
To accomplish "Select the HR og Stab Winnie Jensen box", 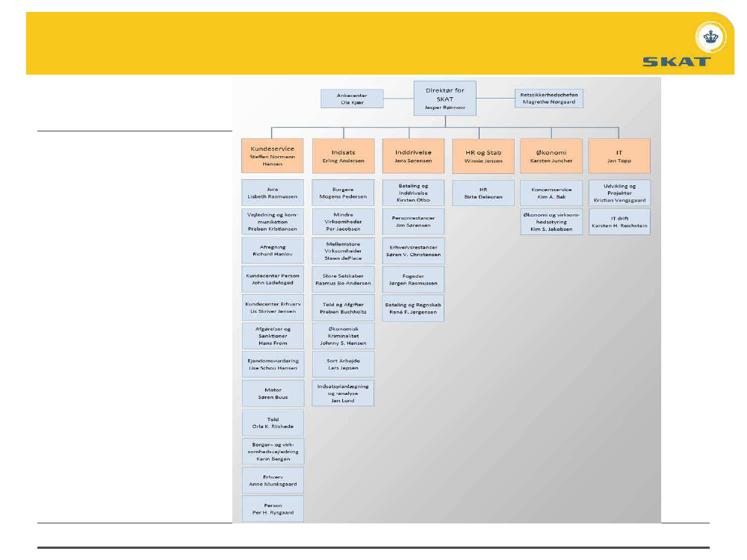I will click(x=483, y=156).
